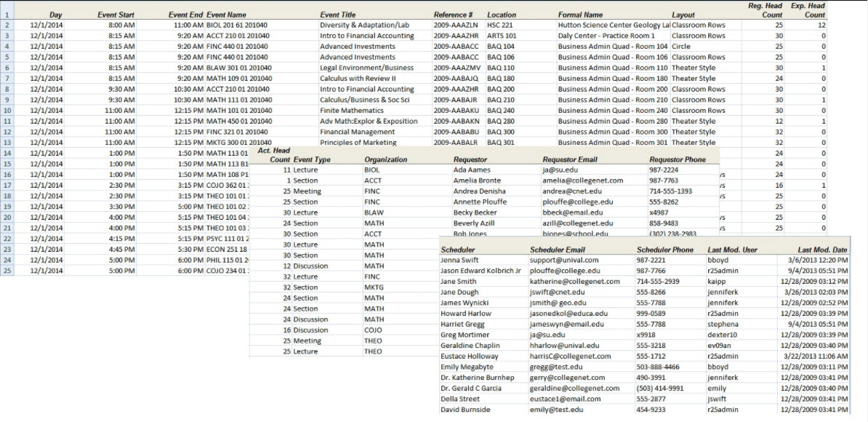Select row header number 2
868x422 pixels.
7,25
